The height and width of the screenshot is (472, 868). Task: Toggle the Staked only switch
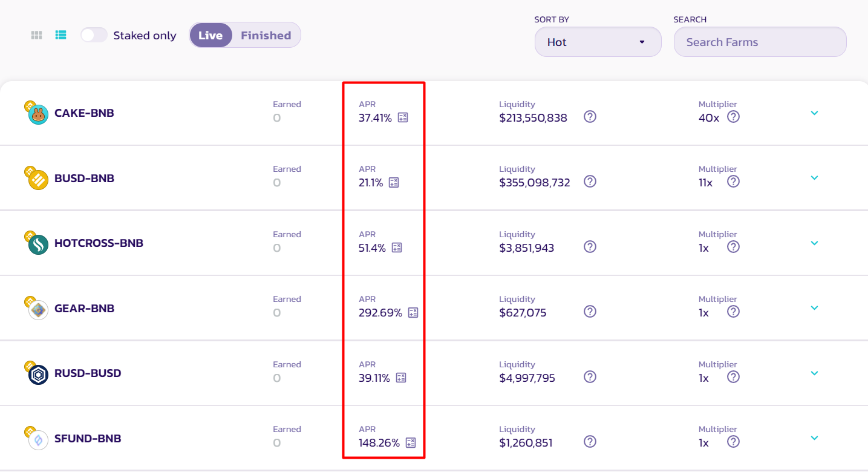point(94,35)
